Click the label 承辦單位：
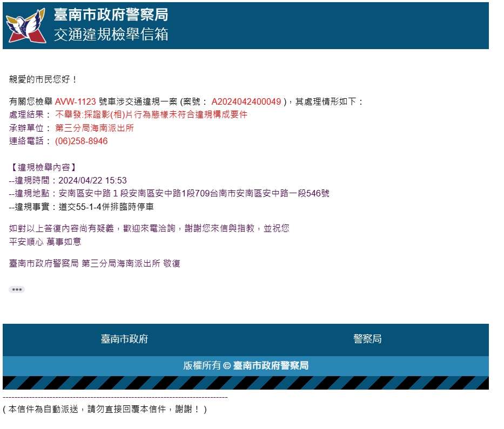 [x=30, y=128]
